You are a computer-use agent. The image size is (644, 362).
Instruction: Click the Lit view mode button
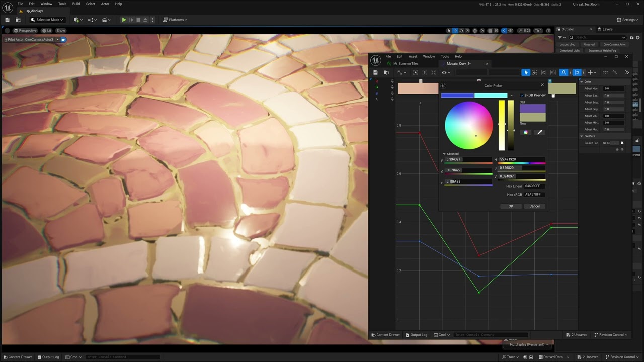pyautogui.click(x=47, y=31)
